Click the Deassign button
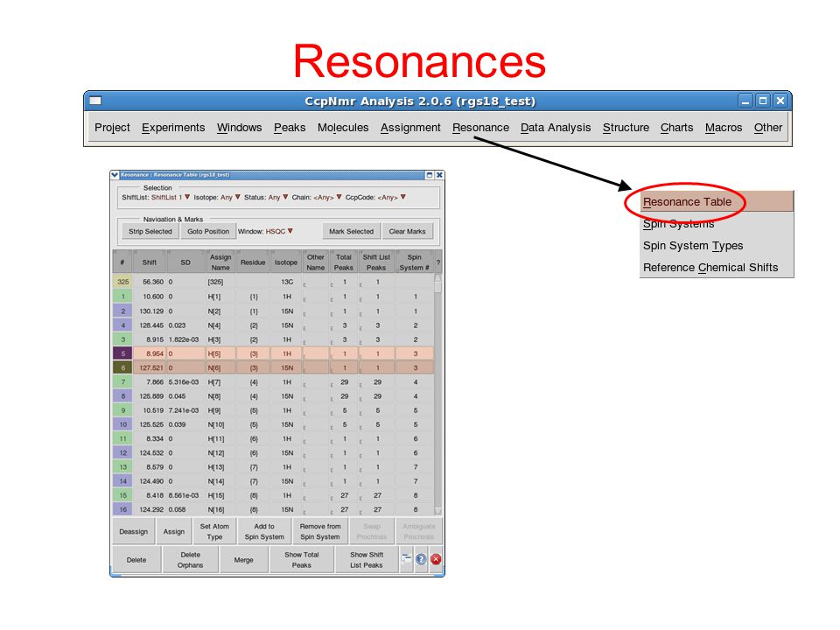Screen dimensions: 840x630 coord(133,531)
